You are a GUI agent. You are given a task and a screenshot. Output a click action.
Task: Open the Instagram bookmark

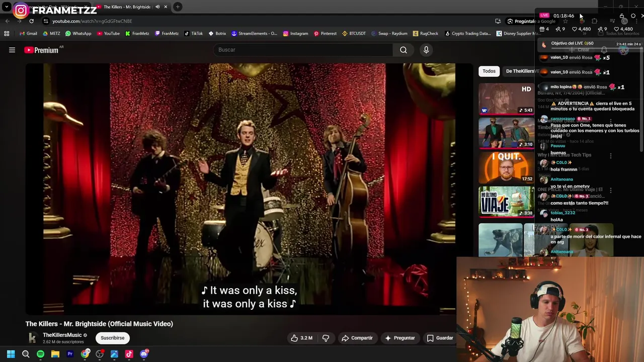[x=295, y=34]
